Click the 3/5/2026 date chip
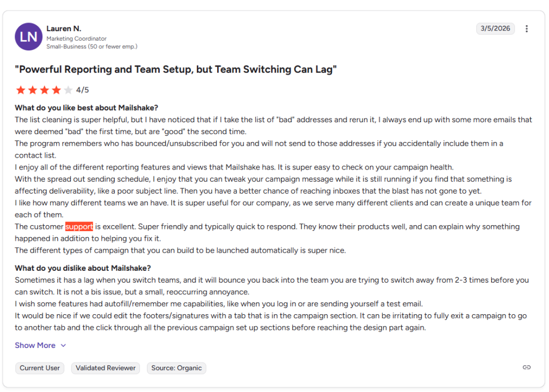The height and width of the screenshot is (392, 549). pyautogui.click(x=495, y=28)
